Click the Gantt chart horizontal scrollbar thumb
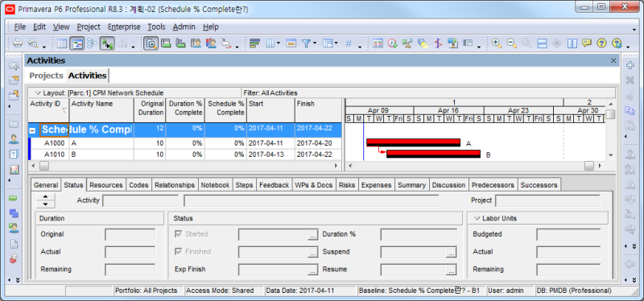This screenshot has width=644, height=301. (589, 166)
